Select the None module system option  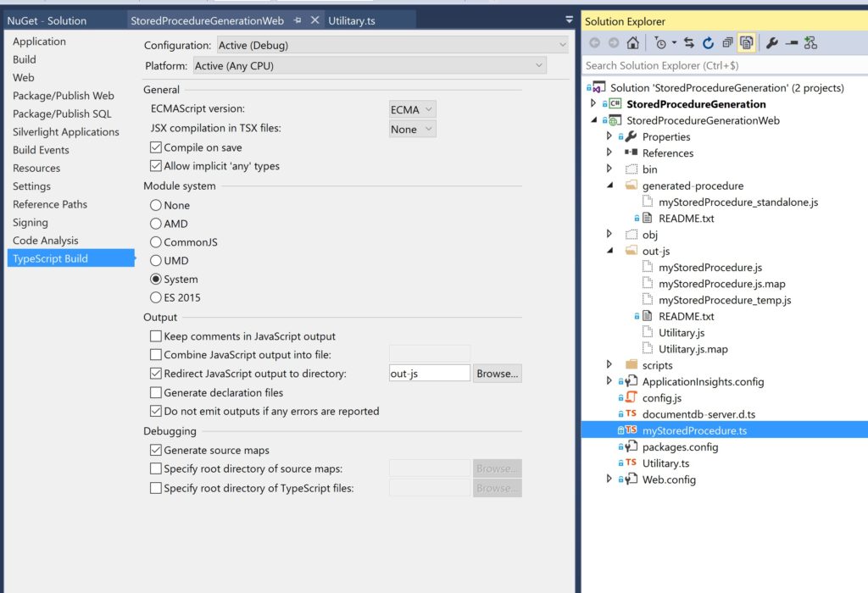pos(156,205)
